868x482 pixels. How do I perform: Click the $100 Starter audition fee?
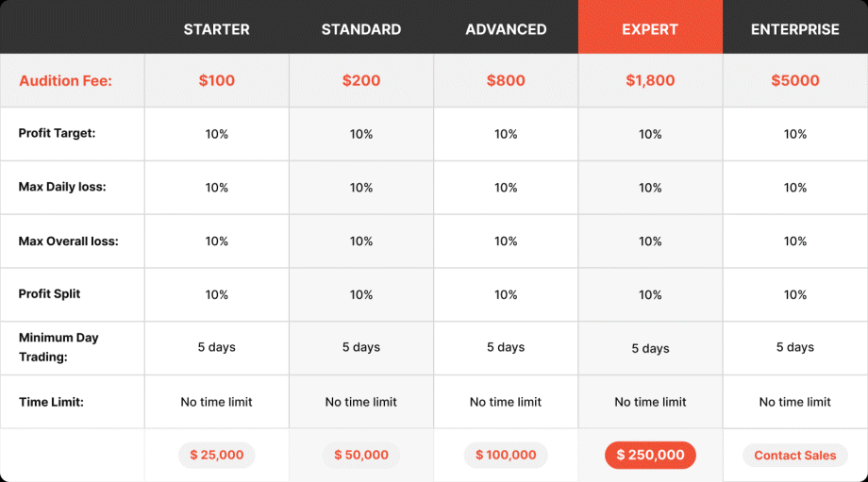coord(216,81)
